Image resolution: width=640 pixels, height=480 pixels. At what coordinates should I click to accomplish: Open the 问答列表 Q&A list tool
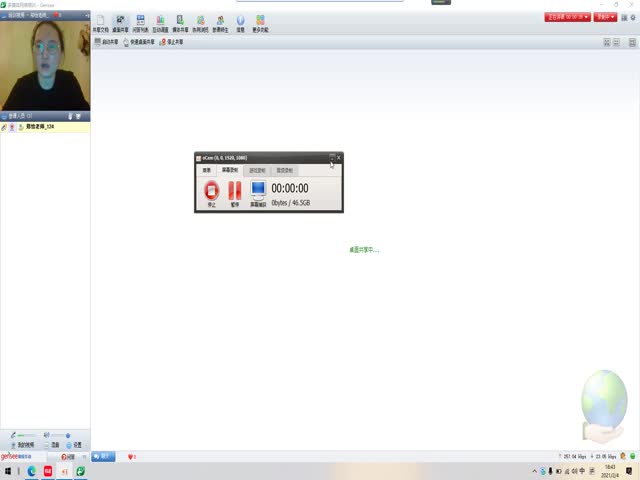coord(140,22)
